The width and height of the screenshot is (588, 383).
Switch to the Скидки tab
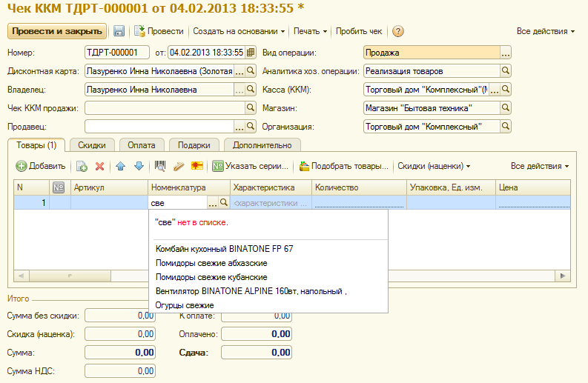pos(92,145)
